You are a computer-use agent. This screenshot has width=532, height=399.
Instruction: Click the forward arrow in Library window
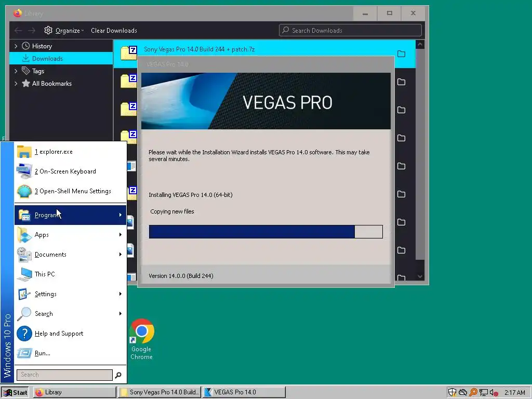[x=32, y=31]
